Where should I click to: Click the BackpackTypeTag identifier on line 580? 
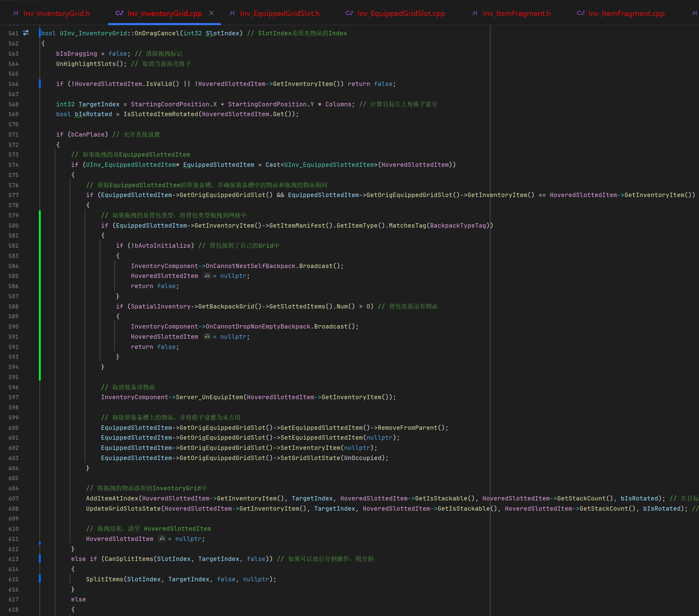coord(458,226)
